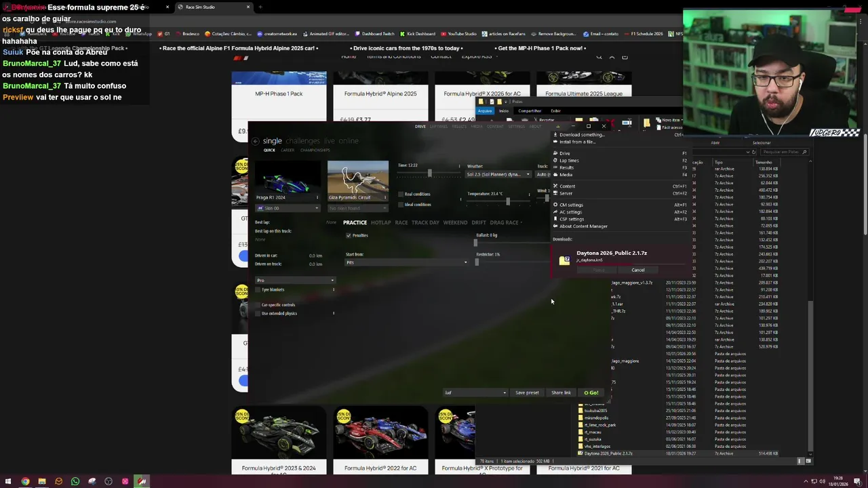
Task: Open the Arquivo tab in File Explorer
Action: click(x=485, y=110)
